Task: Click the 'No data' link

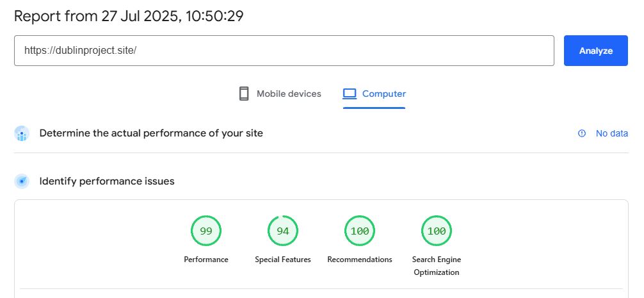Action: pyautogui.click(x=611, y=133)
